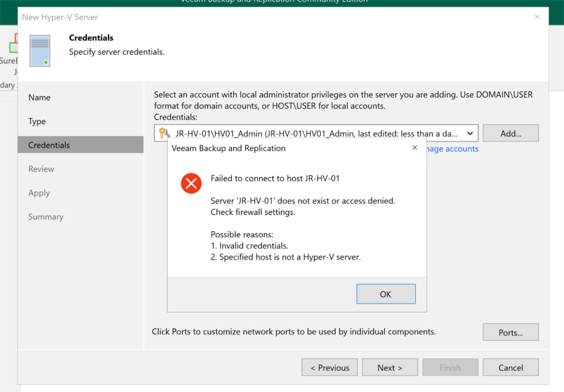Click the server icon in the wizard header
564x392 pixels.
click(40, 51)
